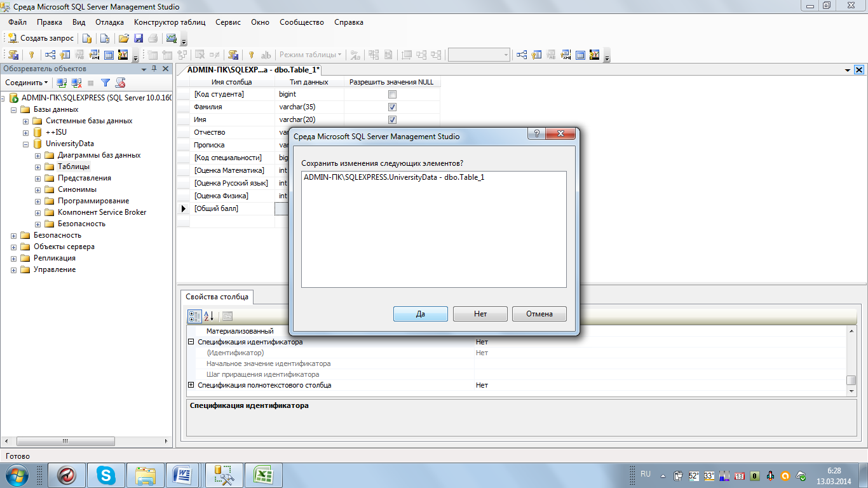
Task: Click the [Общий балл] column name cell
Action: (233, 208)
